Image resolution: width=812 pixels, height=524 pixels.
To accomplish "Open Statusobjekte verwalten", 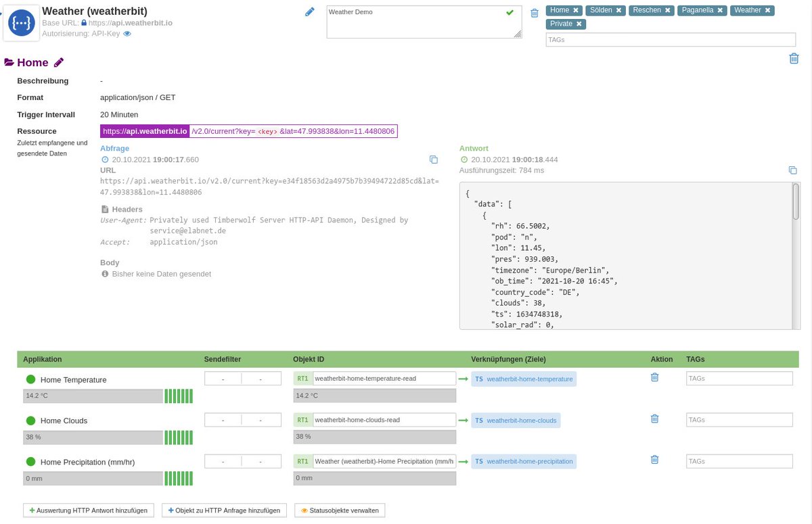I will click(x=340, y=510).
